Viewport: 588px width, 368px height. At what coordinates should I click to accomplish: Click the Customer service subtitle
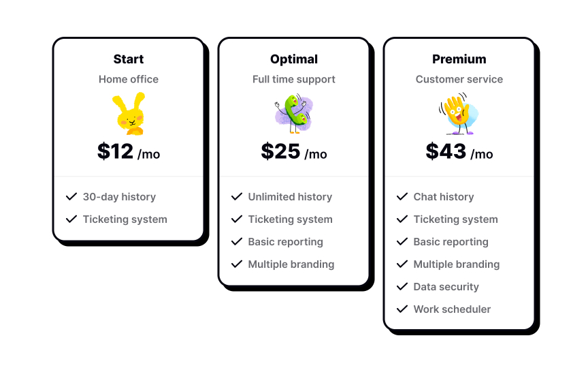pos(459,79)
